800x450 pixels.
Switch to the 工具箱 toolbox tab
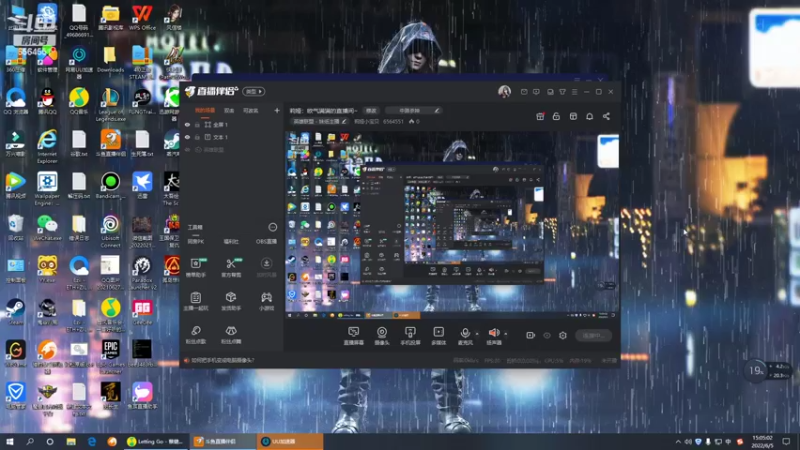tap(195, 227)
